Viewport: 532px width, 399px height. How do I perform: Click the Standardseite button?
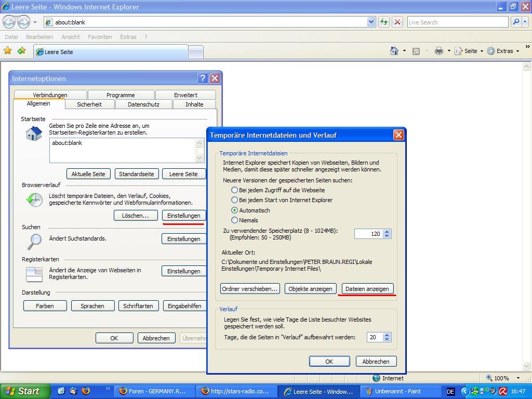[137, 174]
